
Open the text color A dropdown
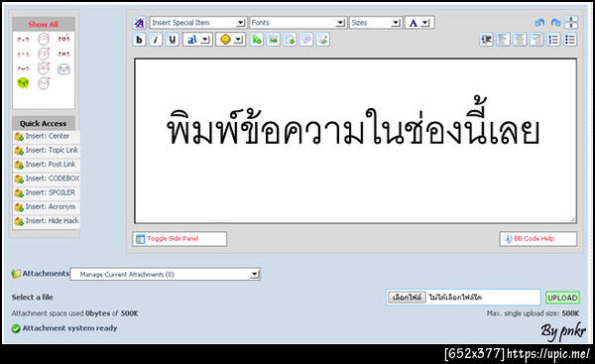[x=419, y=23]
